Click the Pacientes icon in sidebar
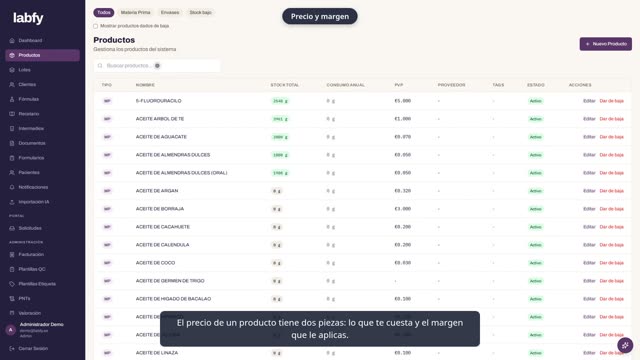The width and height of the screenshot is (640, 360). pyautogui.click(x=12, y=173)
